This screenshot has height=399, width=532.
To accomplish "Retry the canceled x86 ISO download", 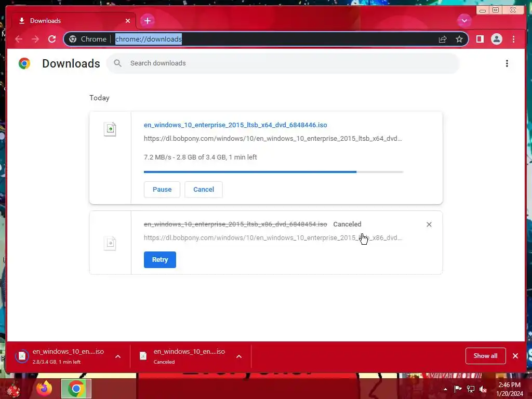I will pyautogui.click(x=160, y=260).
